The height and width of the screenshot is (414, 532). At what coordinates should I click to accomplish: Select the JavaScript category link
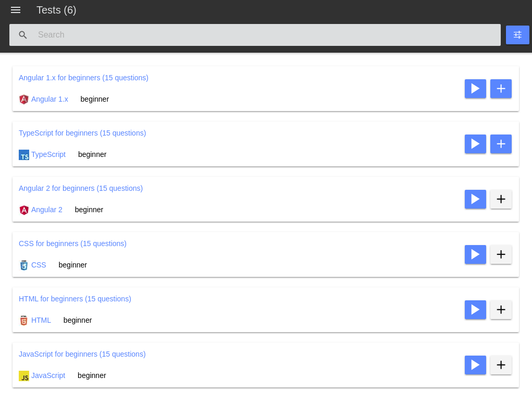coord(48,375)
